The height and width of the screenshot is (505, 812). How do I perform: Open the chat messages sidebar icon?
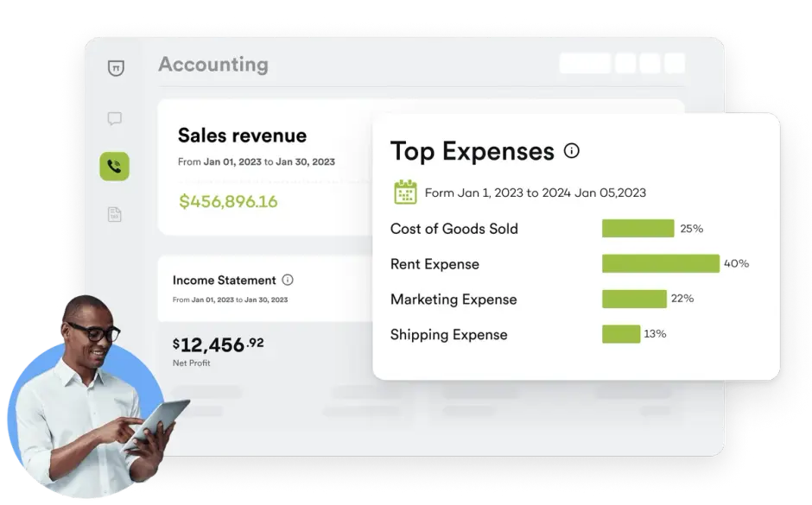point(114,118)
